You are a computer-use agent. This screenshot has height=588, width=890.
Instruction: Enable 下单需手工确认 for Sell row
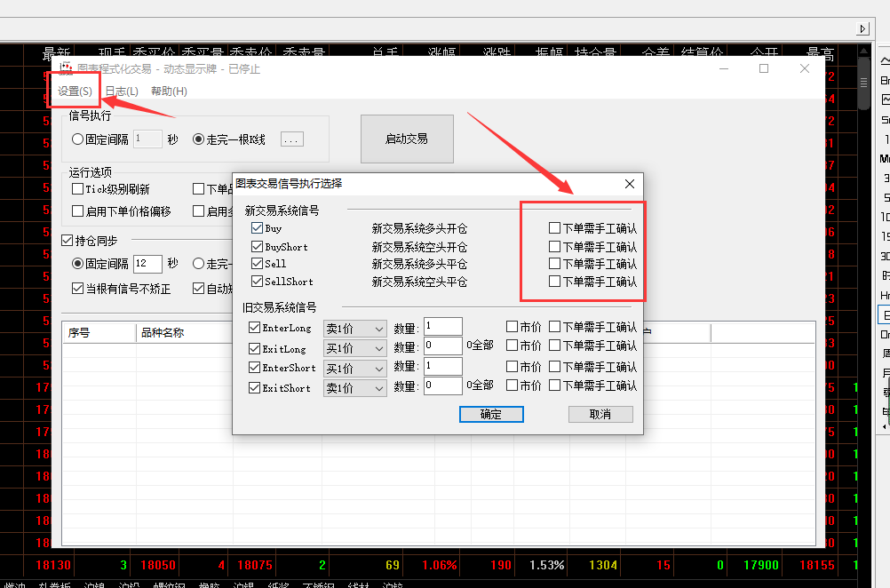coord(554,264)
